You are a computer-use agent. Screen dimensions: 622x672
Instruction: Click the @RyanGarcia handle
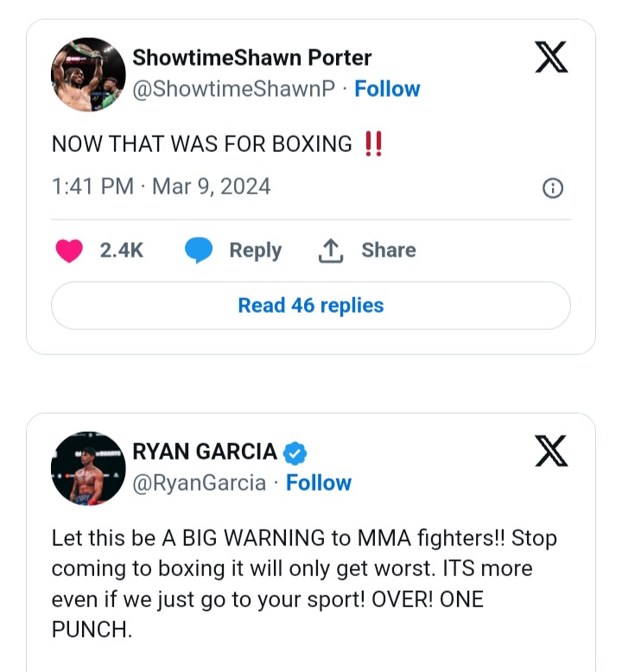(199, 483)
